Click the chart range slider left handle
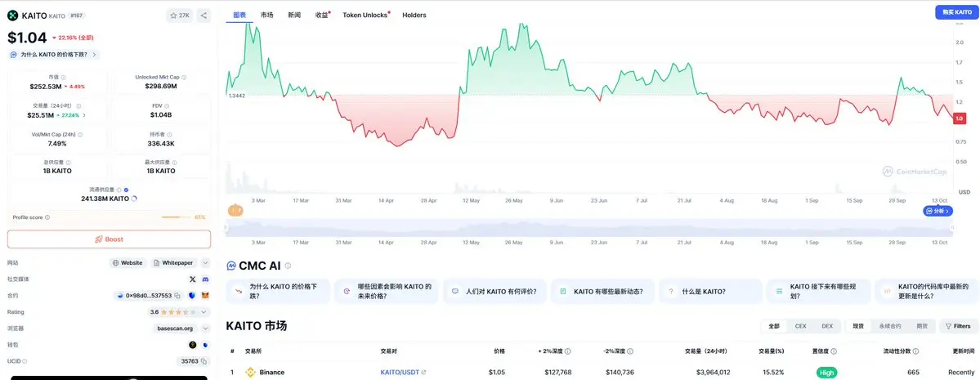This screenshot has height=380, width=980. [x=227, y=228]
